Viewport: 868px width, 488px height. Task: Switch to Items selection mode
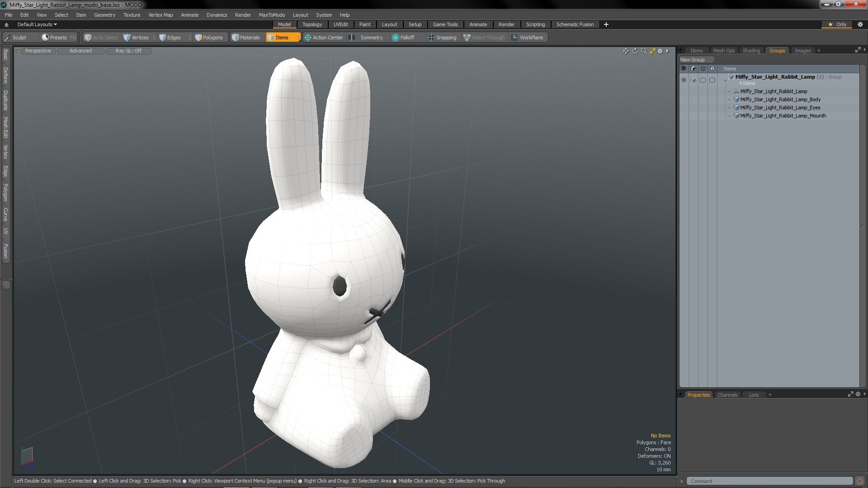click(283, 38)
